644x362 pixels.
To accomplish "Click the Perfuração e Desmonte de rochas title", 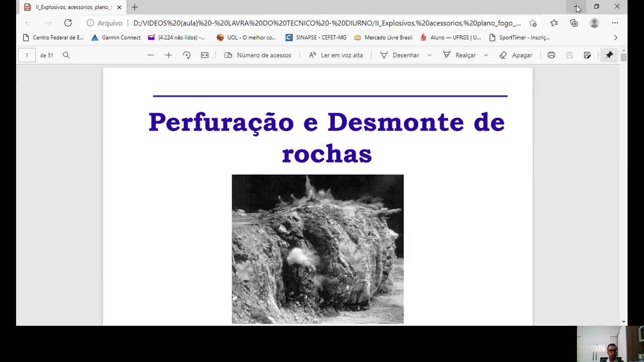I will click(x=327, y=137).
